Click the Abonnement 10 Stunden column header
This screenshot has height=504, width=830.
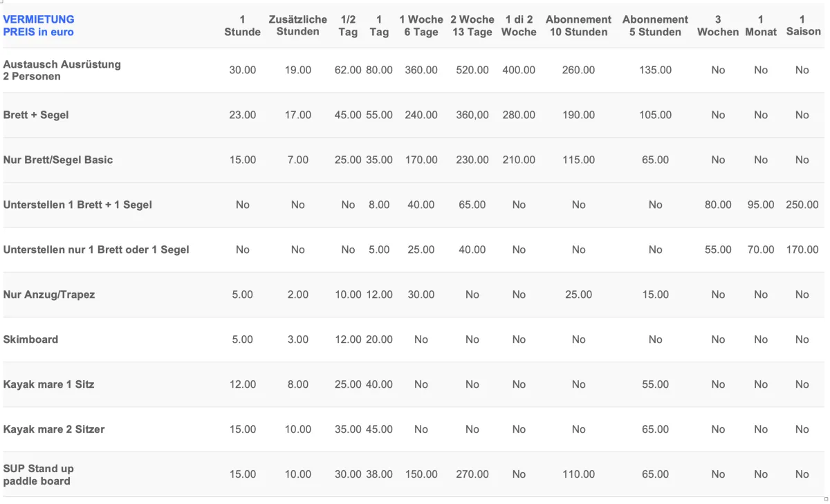(x=579, y=26)
